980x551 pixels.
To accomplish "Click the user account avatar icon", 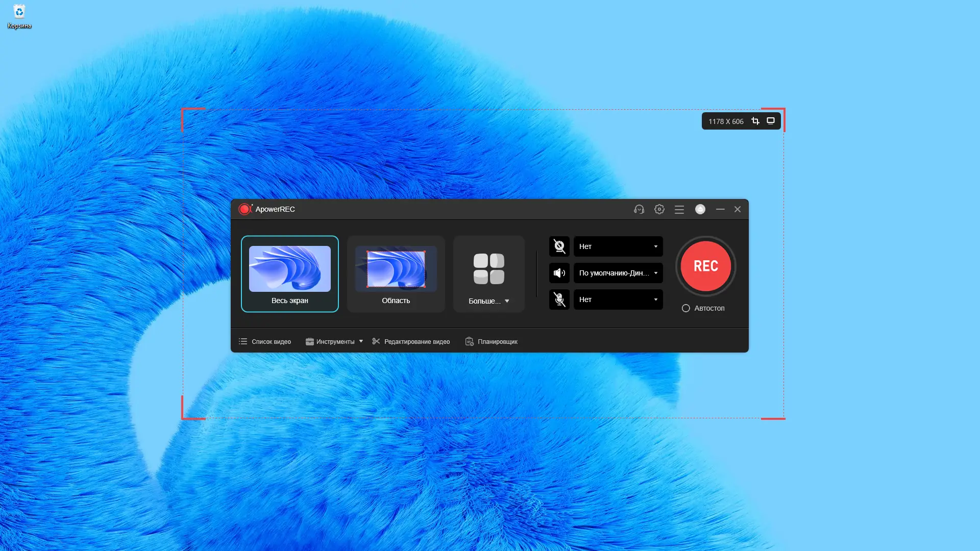I will pos(700,209).
